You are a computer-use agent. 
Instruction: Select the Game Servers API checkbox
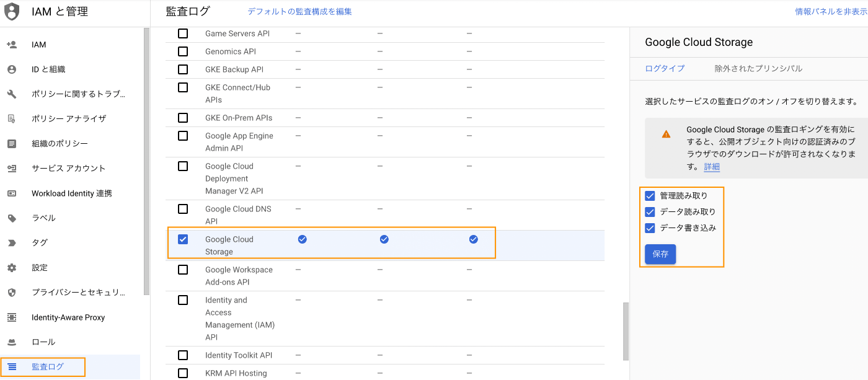(x=183, y=33)
